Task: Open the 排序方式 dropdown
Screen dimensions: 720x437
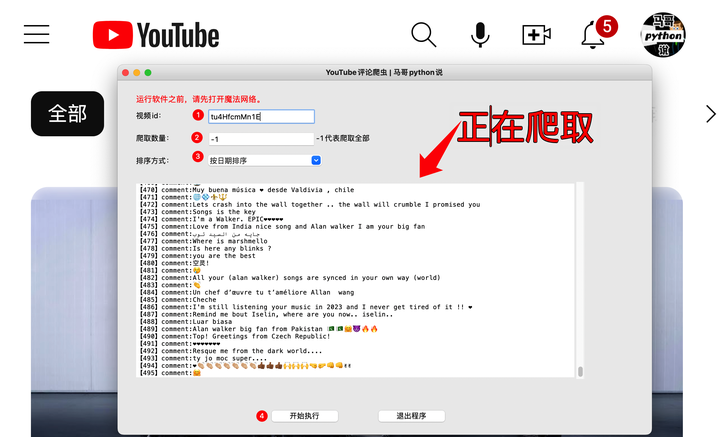Action: point(265,160)
